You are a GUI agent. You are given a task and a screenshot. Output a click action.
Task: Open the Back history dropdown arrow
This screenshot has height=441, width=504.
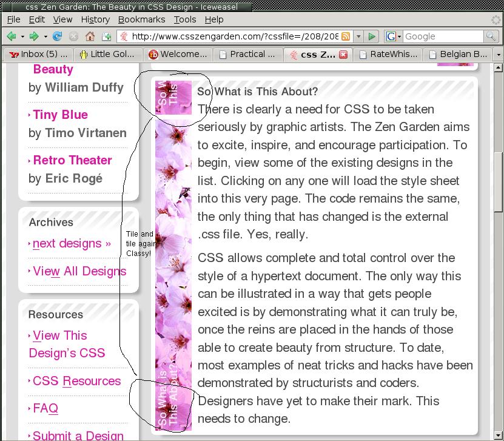click(22, 36)
